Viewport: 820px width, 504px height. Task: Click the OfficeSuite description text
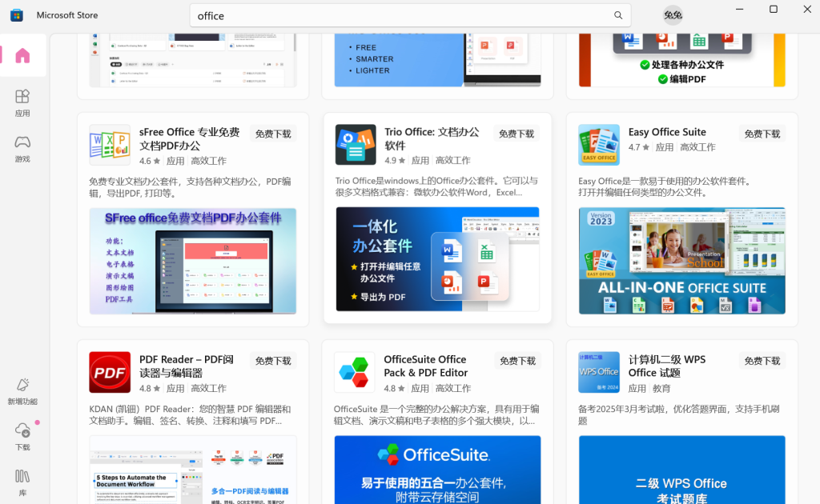[x=436, y=414]
